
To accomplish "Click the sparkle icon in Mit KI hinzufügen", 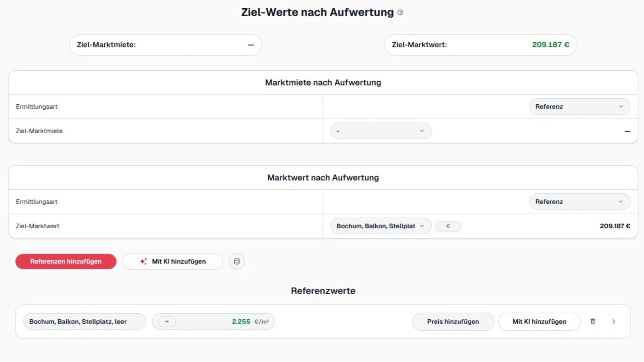I will point(143,261).
